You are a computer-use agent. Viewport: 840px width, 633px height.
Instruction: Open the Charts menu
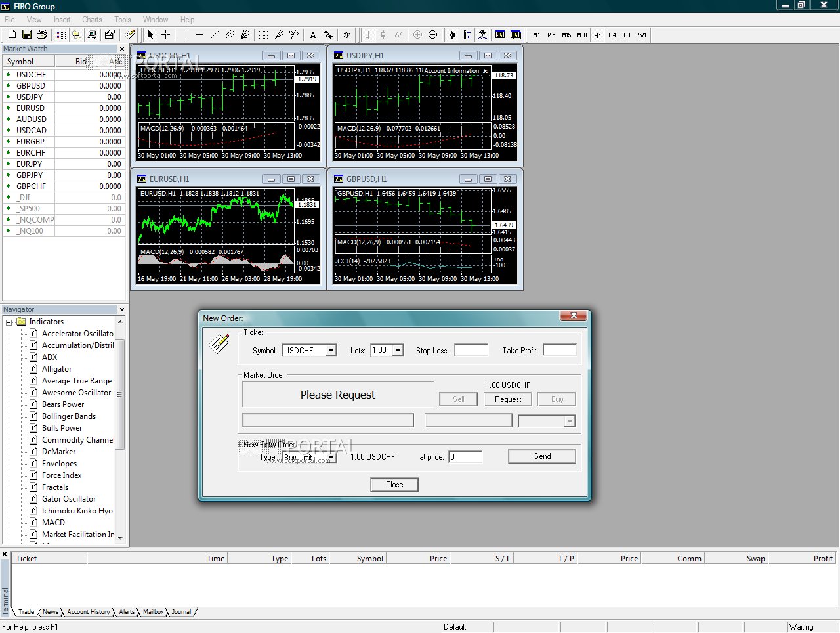pos(92,20)
